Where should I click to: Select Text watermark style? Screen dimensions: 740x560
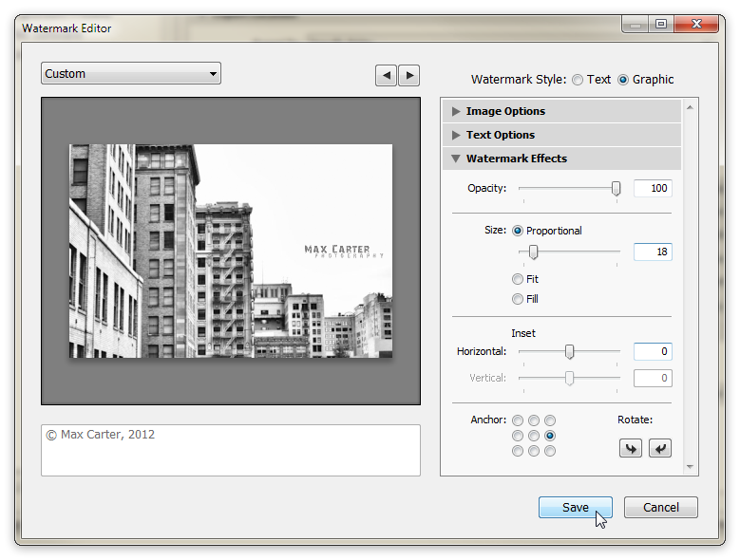click(x=578, y=80)
